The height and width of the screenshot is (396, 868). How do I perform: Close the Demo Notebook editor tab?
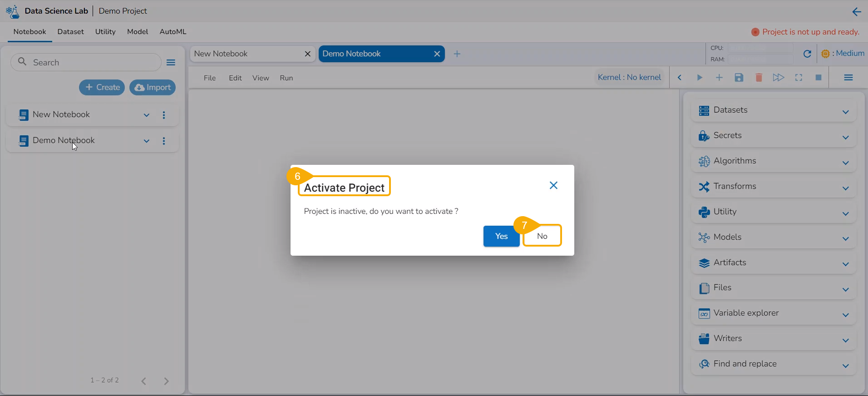tap(437, 54)
